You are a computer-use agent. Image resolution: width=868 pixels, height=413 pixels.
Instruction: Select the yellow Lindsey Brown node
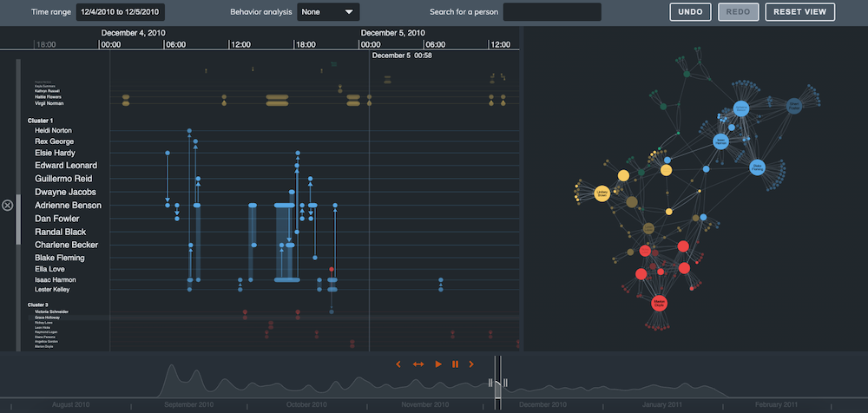pos(601,194)
